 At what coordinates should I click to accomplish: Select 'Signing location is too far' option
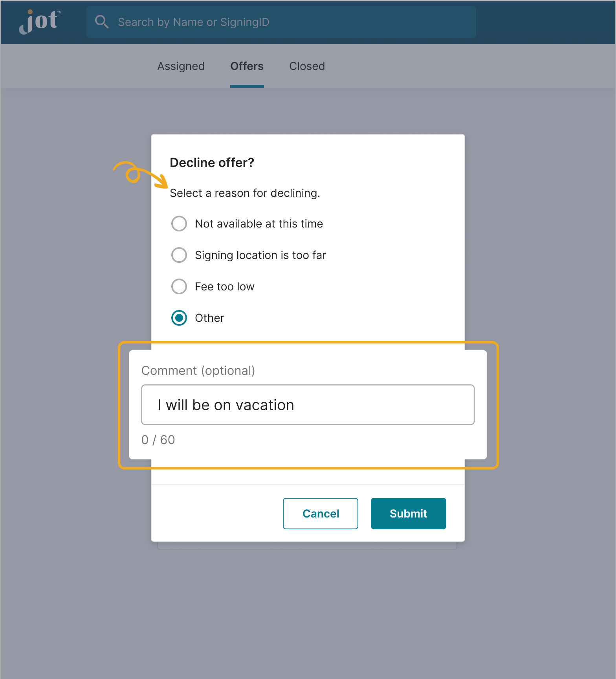click(179, 255)
